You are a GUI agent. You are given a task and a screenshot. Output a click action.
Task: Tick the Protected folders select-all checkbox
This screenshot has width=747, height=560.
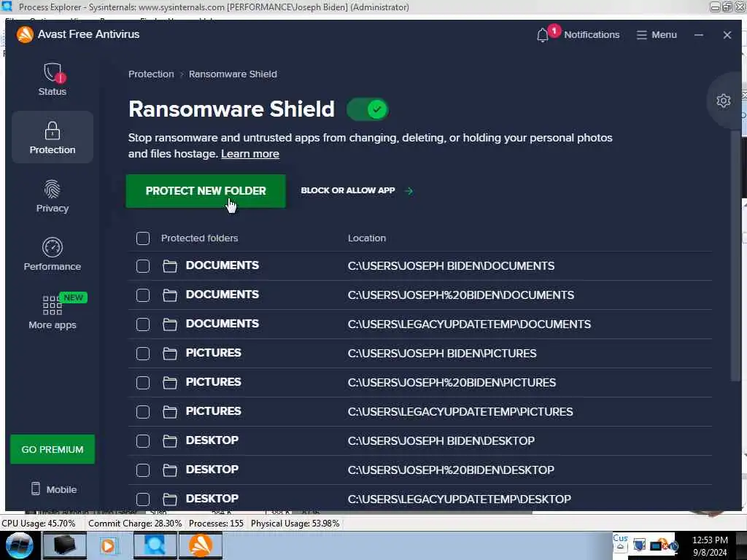(143, 238)
